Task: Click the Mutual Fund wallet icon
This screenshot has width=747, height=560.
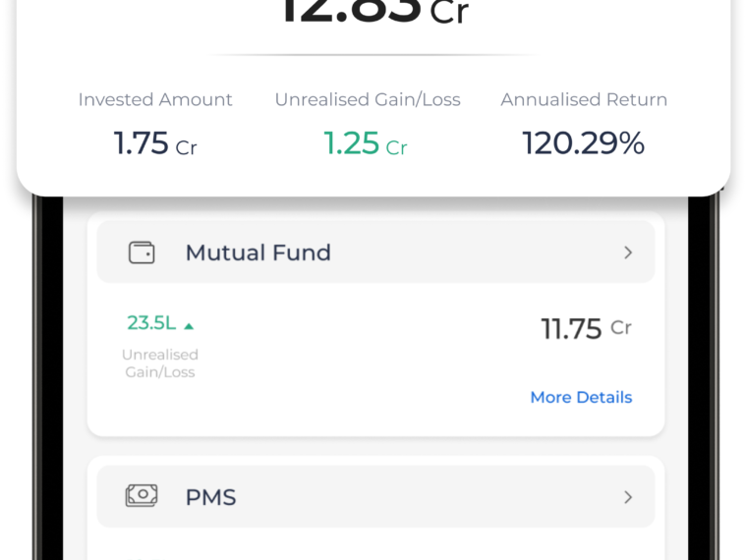Action: [142, 252]
